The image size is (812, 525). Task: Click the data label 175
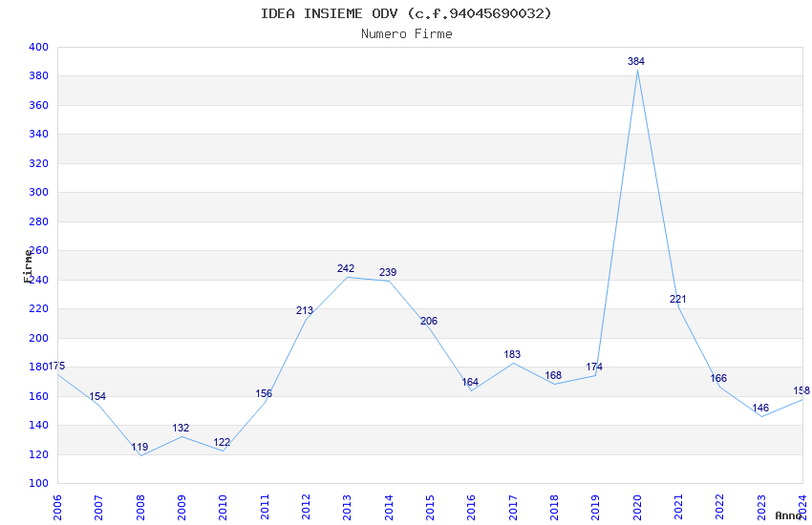click(56, 367)
